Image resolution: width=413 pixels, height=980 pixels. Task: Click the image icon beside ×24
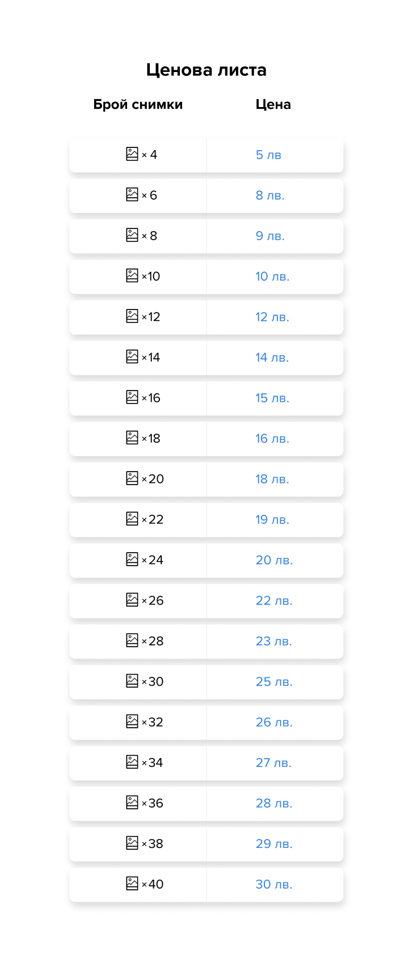[x=132, y=559]
